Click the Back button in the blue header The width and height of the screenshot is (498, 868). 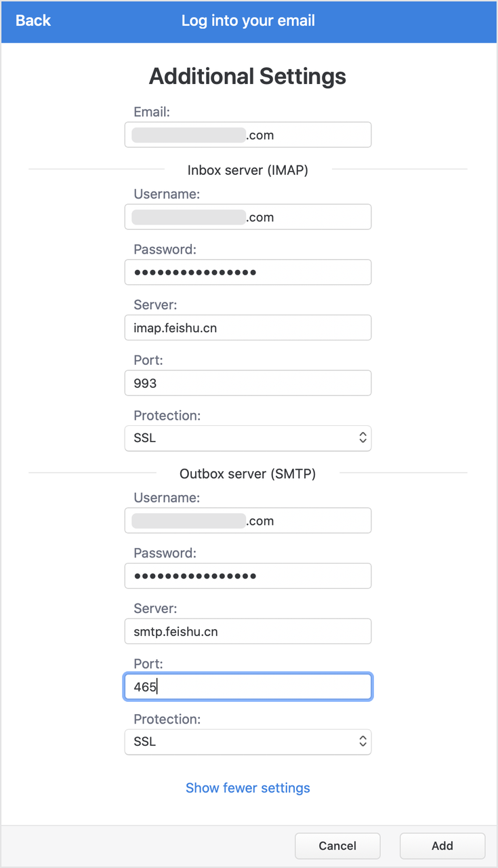pos(33,21)
